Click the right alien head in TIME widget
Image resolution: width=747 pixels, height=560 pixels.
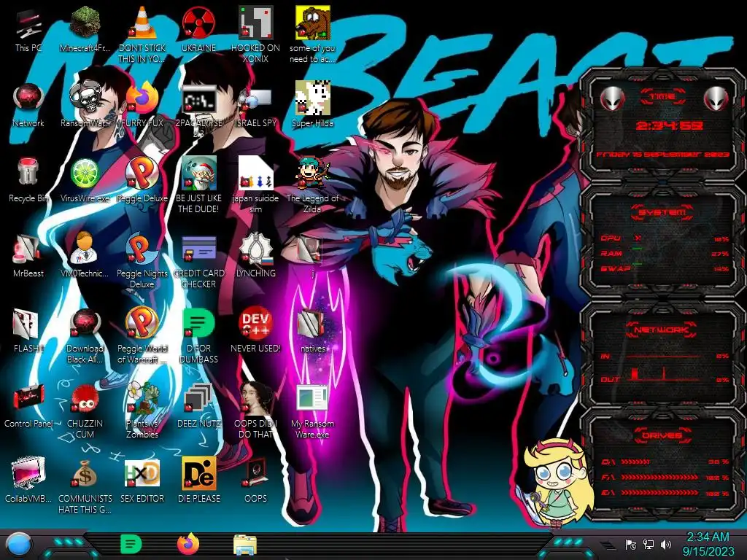pos(716,98)
